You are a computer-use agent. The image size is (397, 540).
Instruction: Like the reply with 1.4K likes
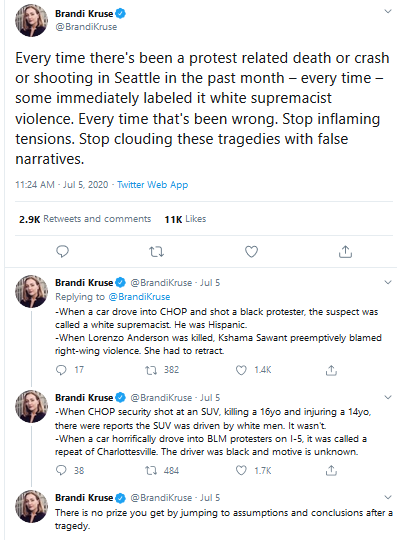(x=241, y=370)
